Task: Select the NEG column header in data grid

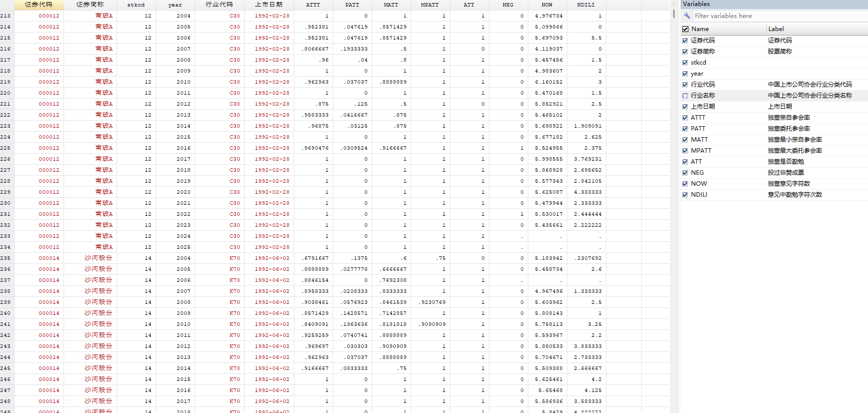Action: tap(508, 5)
